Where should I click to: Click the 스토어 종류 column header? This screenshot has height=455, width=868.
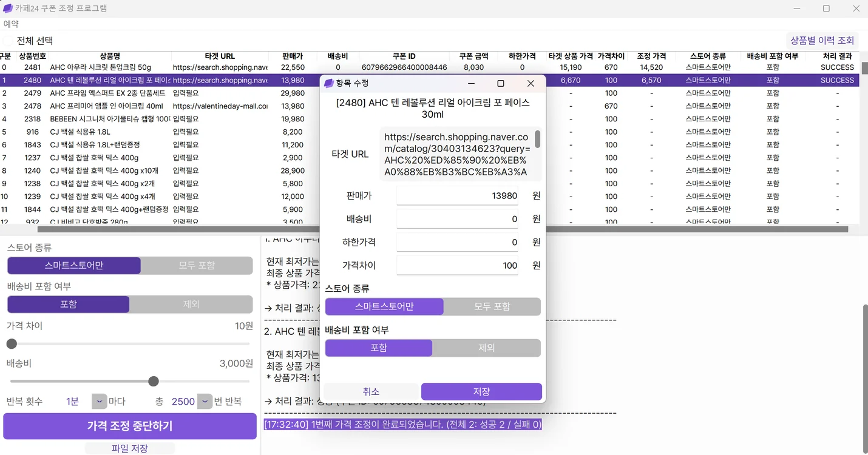pos(708,56)
